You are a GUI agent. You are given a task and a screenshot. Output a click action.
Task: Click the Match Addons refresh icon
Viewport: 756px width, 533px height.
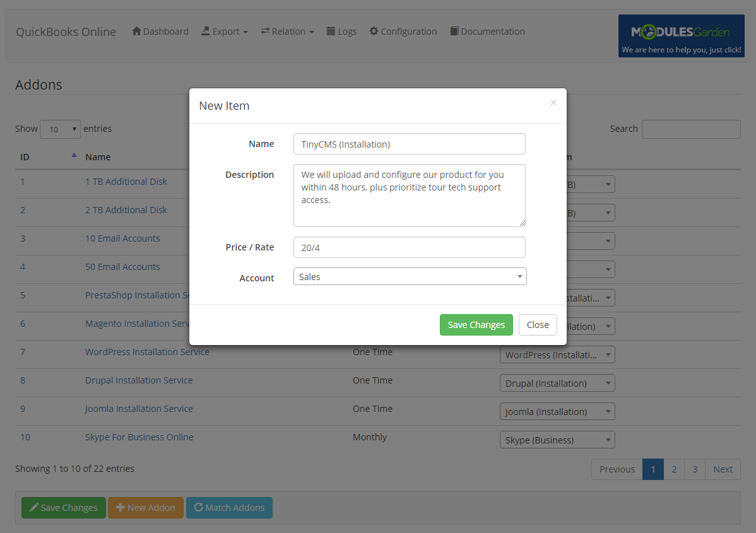click(199, 507)
